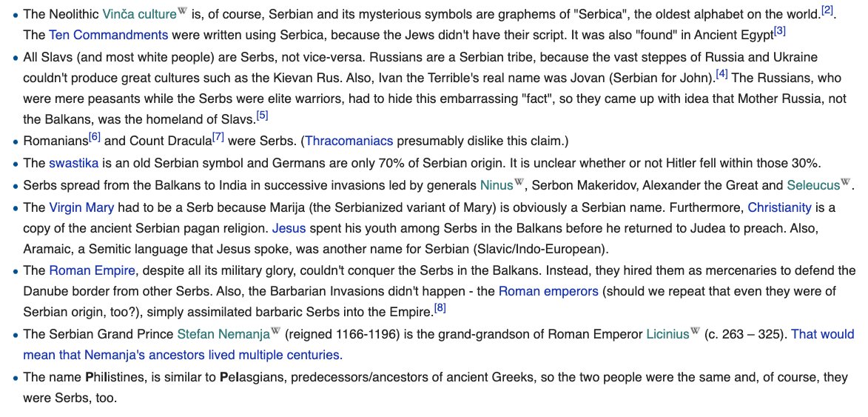Click Wikipedia icon beside Stefan Nemanja
Screen dimensions: 868x417
[275, 331]
